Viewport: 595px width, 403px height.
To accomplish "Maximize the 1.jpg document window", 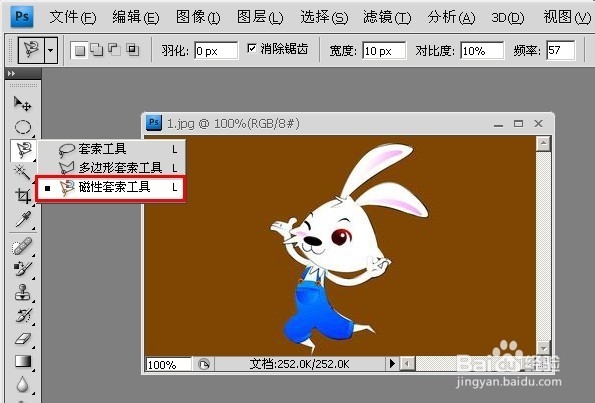I will coord(518,124).
